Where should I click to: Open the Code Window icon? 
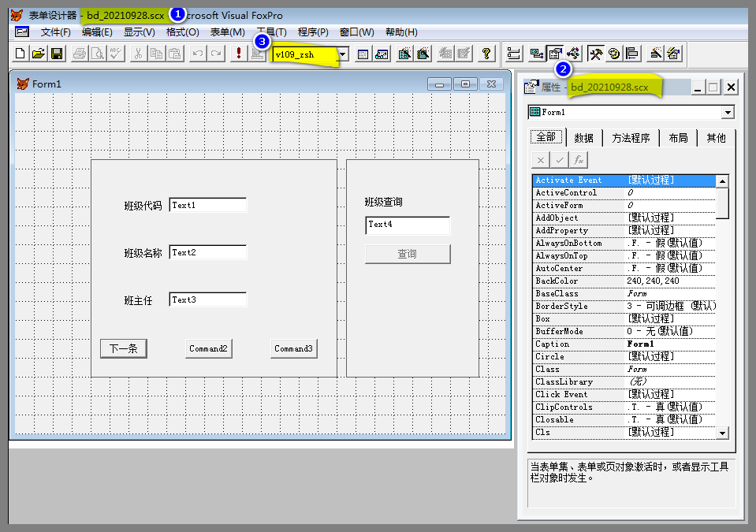[x=573, y=54]
